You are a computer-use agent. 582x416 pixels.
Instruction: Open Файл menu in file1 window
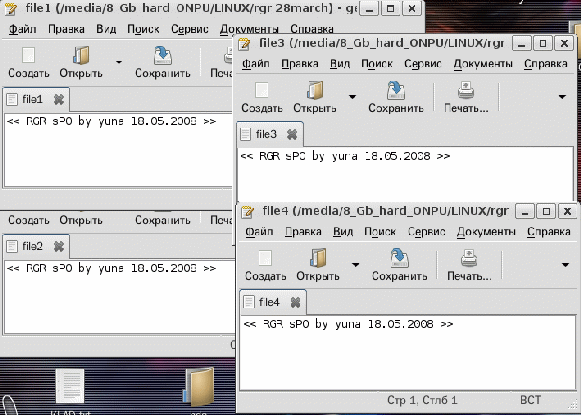(23, 29)
